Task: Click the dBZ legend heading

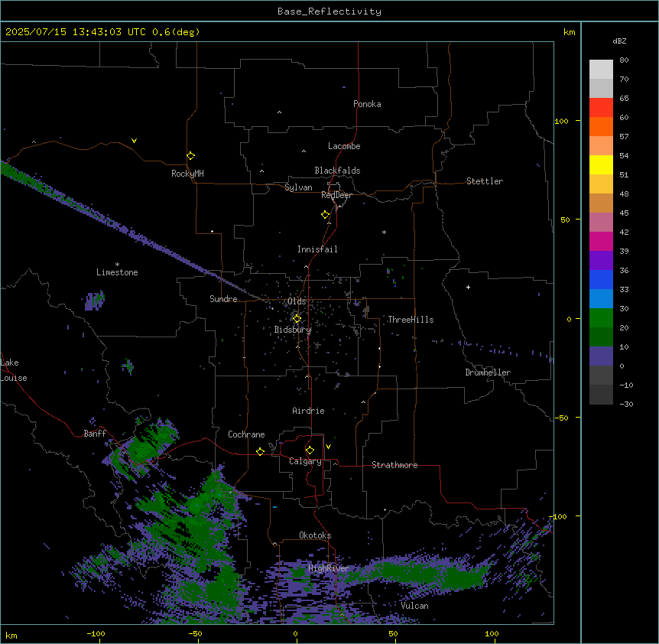Action: pos(619,41)
